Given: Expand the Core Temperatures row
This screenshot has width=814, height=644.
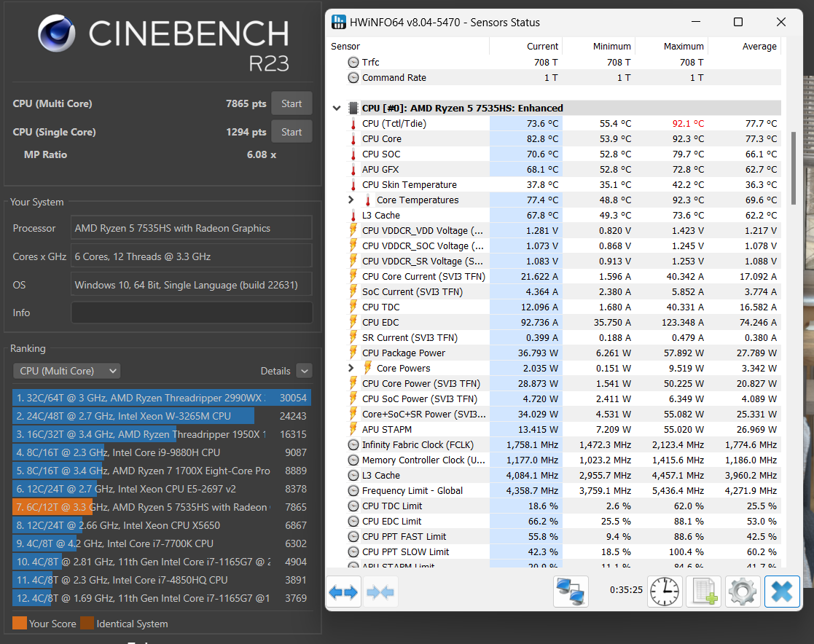Looking at the screenshot, I should click(351, 200).
